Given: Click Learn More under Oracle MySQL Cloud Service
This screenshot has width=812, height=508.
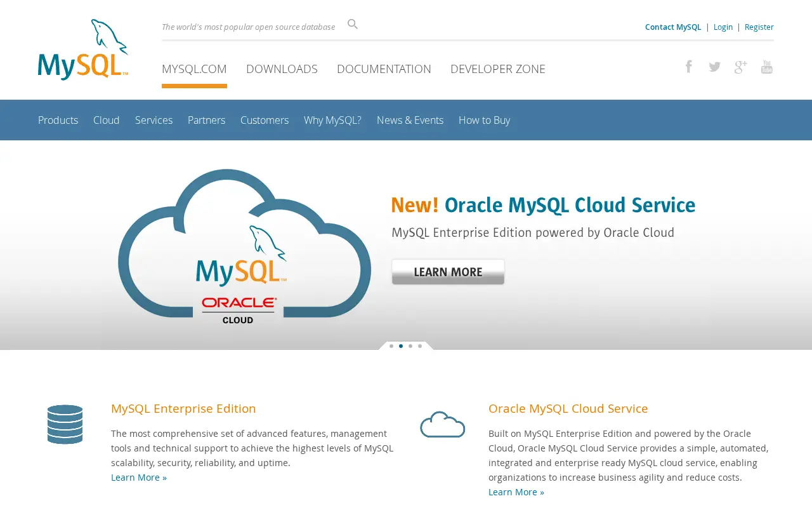Looking at the screenshot, I should click(x=516, y=492).
